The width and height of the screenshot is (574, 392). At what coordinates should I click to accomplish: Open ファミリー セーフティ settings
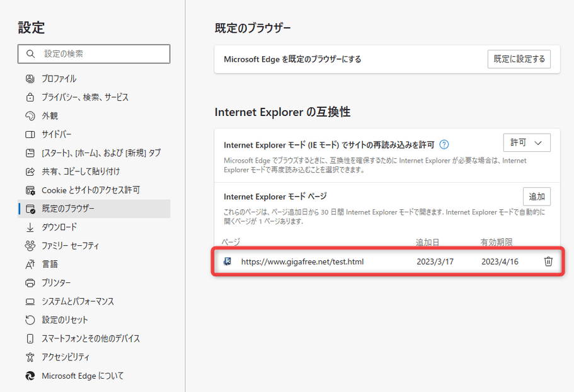pyautogui.click(x=70, y=246)
